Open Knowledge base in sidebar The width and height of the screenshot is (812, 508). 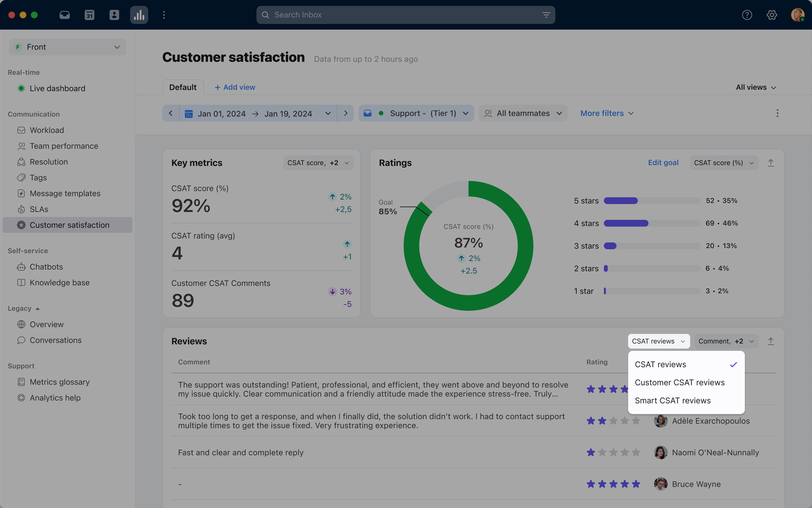pyautogui.click(x=67, y=283)
